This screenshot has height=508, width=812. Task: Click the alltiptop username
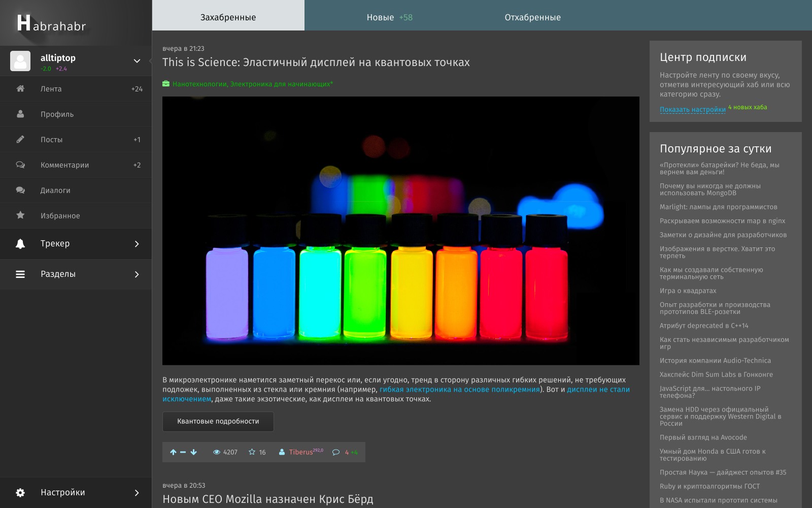[x=58, y=58]
